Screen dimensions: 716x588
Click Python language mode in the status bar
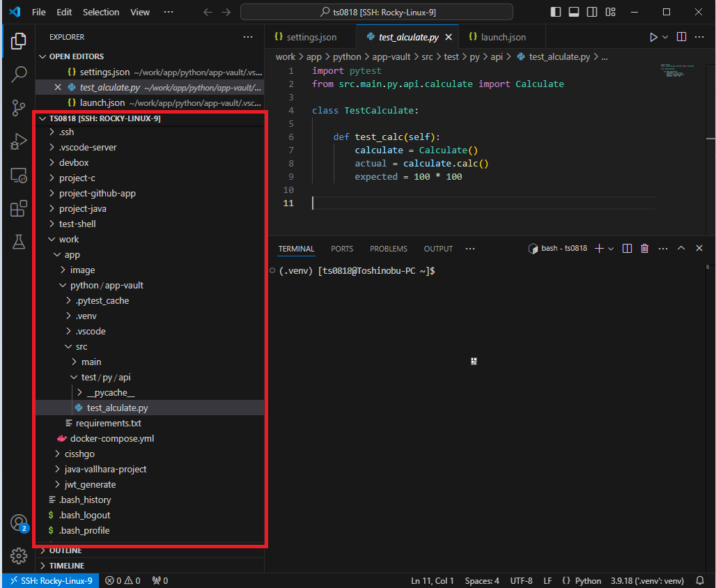588,580
